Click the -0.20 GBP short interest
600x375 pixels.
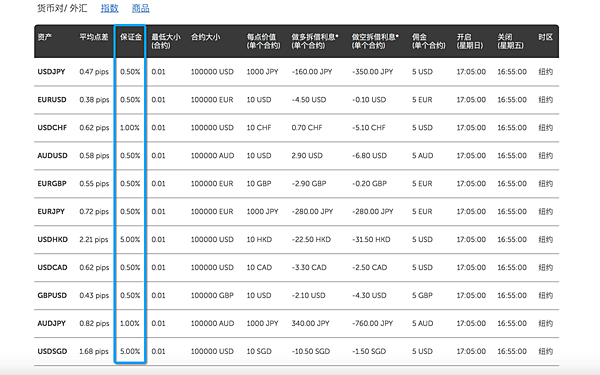[369, 183]
